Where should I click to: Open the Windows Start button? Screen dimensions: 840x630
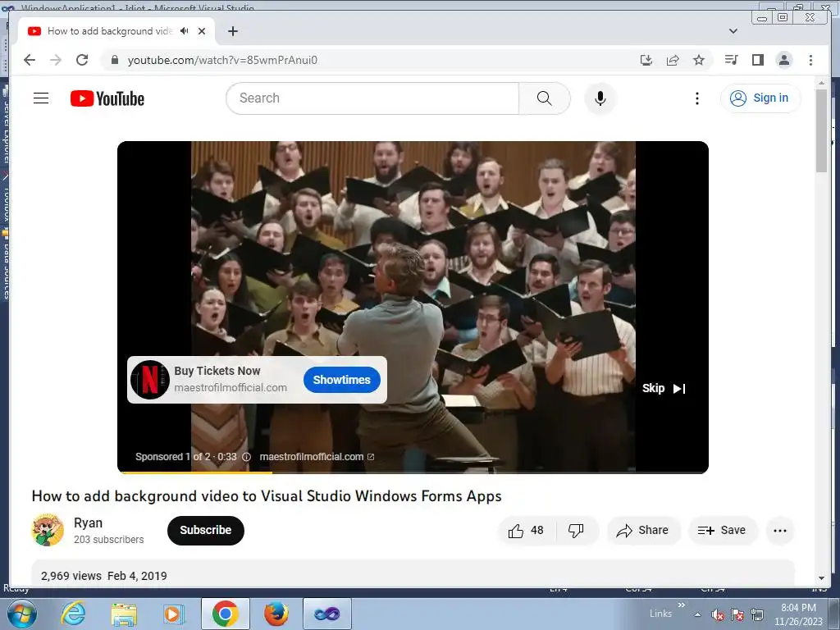[x=22, y=614]
